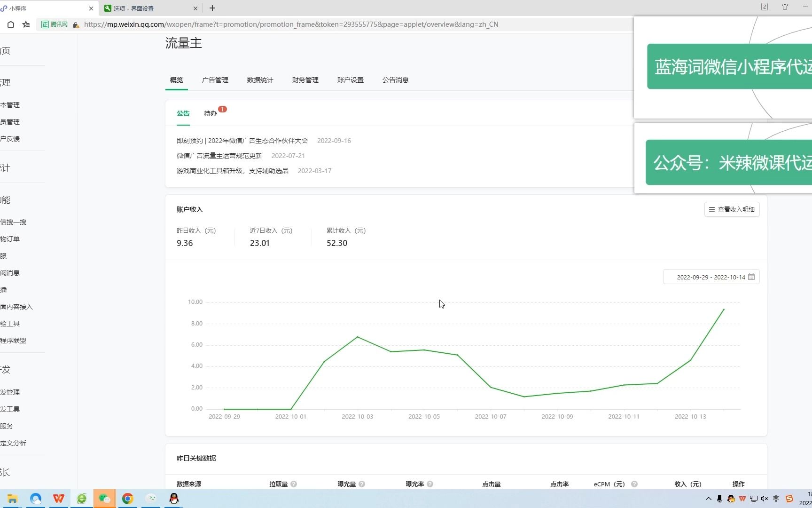Click the 查看收入明细 button
Viewport: 812px width, 508px height.
coord(732,209)
